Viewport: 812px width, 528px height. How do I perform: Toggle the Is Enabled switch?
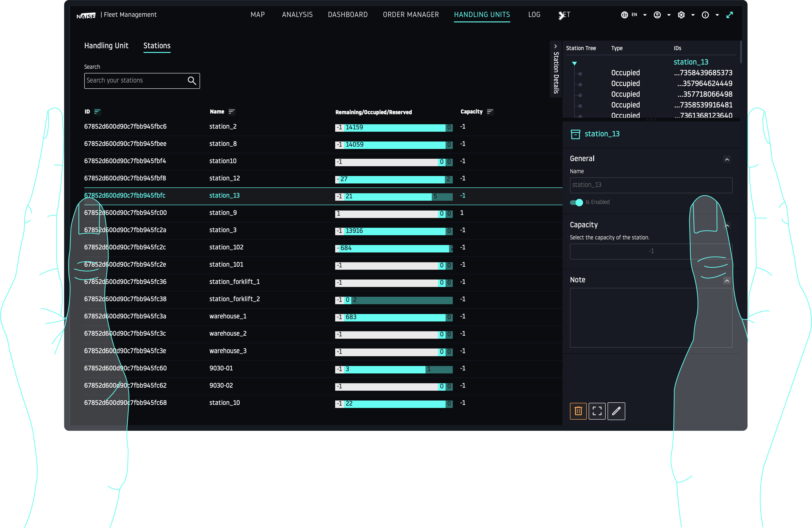(x=576, y=203)
